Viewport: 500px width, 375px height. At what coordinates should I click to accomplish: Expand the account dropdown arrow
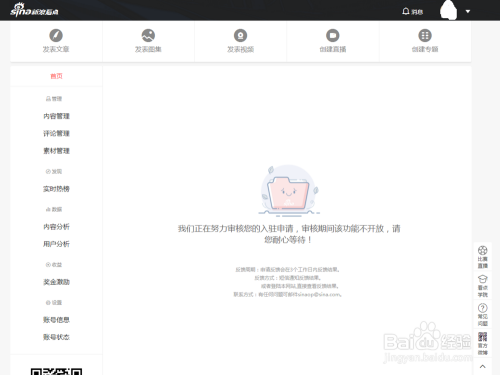(468, 11)
